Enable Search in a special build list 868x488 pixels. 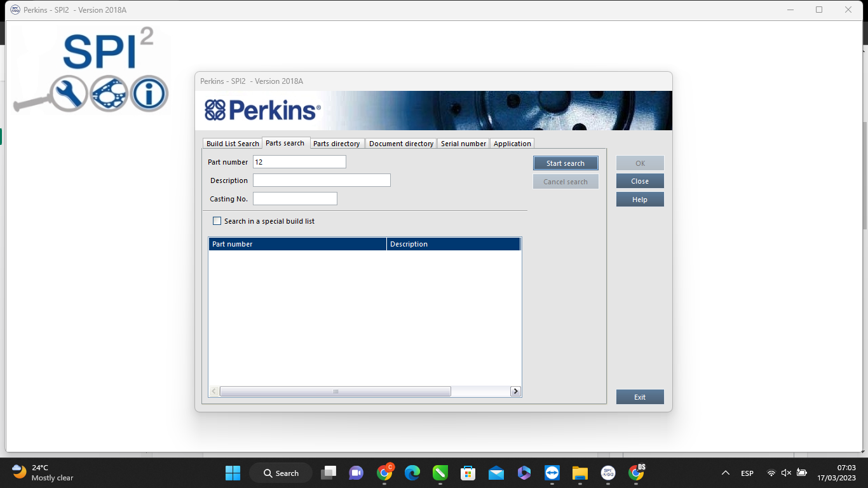coord(217,220)
